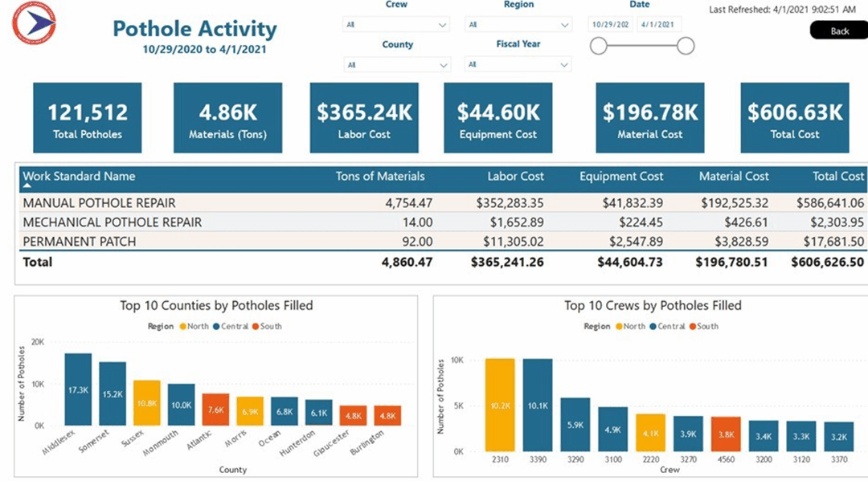Click the sort arrow under Work Standard Name
This screenshot has height=481, width=868.
(27, 186)
